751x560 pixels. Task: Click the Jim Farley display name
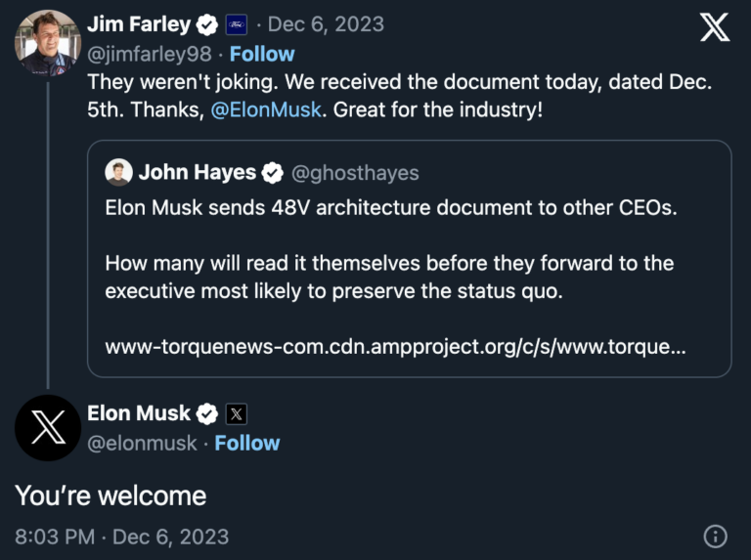139,23
